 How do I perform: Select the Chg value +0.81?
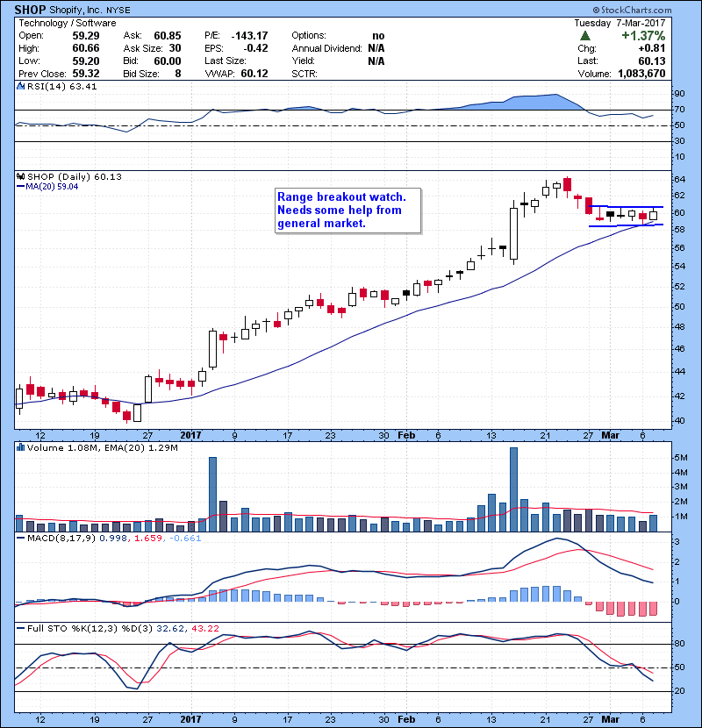652,48
